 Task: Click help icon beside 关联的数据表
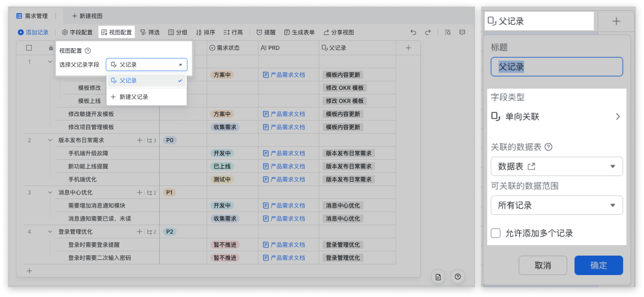pyautogui.click(x=548, y=147)
